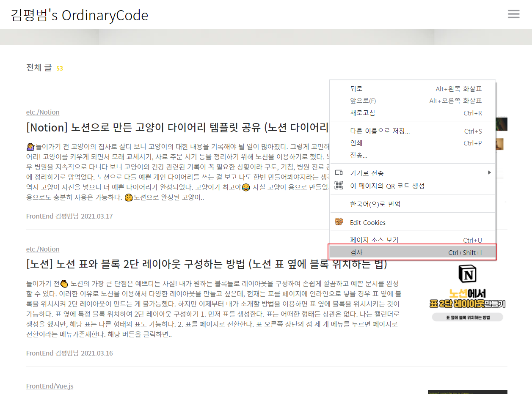Select 한국어(으)로 번역 entry

pyautogui.click(x=413, y=204)
